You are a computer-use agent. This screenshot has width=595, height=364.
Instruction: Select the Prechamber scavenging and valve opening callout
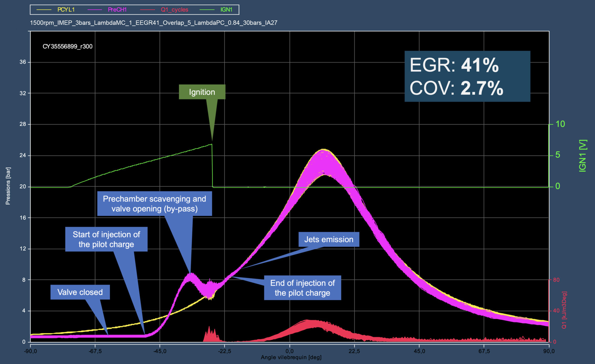[154, 204]
